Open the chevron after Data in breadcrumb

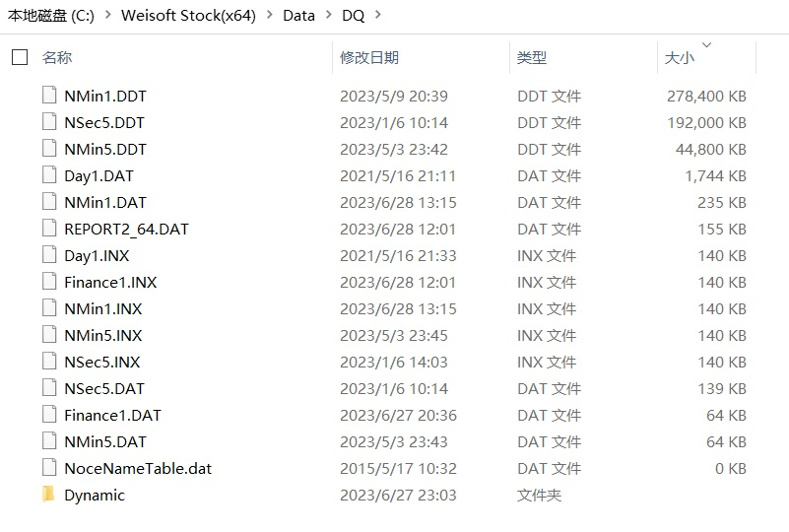tap(328, 15)
